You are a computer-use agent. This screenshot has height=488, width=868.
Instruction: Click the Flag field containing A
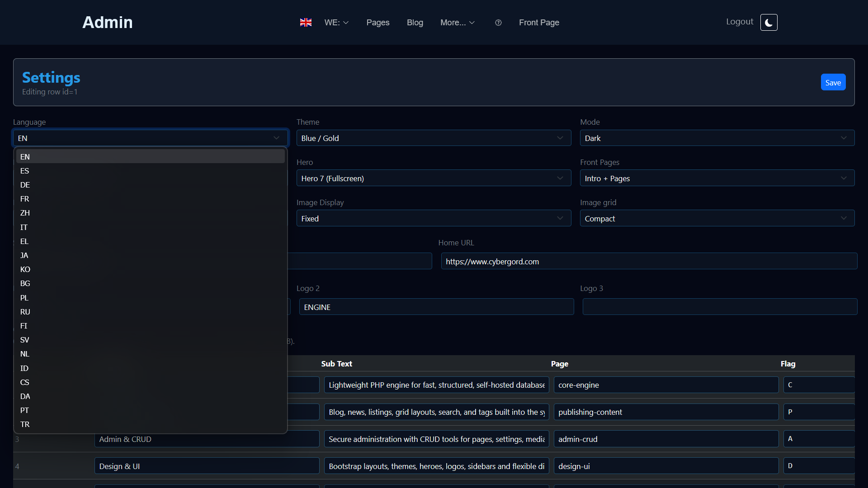click(819, 439)
